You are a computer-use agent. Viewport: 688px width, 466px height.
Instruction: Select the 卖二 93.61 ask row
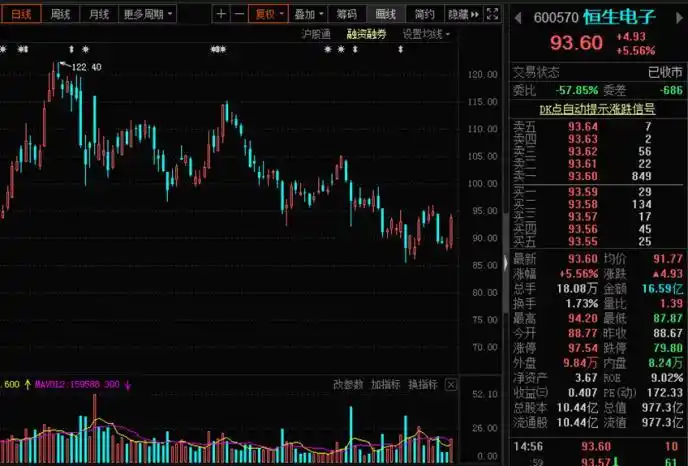[598, 164]
